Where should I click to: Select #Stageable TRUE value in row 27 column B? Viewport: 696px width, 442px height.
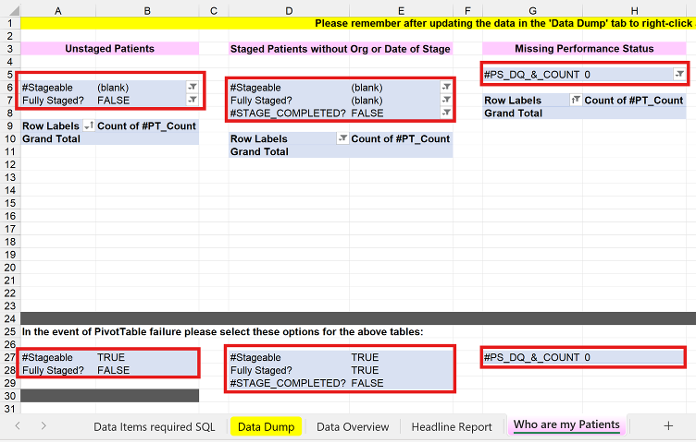click(x=147, y=357)
